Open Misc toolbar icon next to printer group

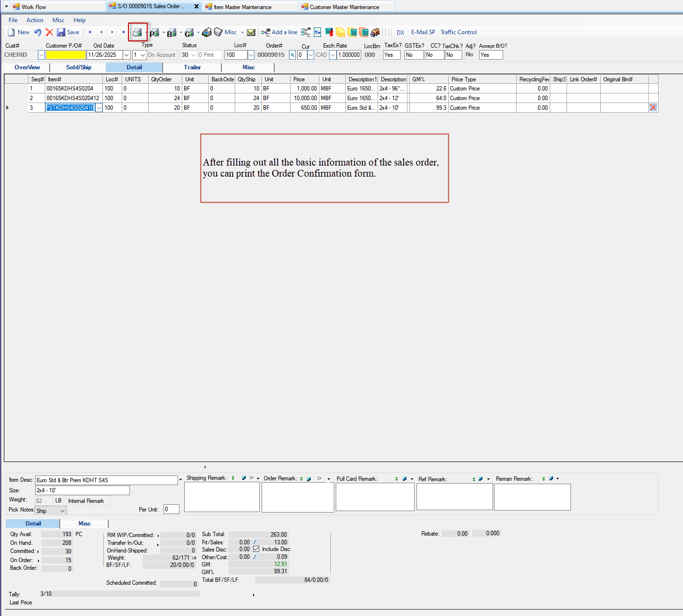(x=231, y=32)
